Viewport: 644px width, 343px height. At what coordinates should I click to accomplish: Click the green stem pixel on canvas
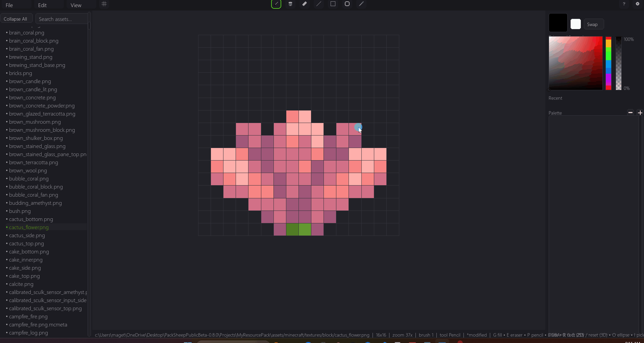pyautogui.click(x=299, y=229)
